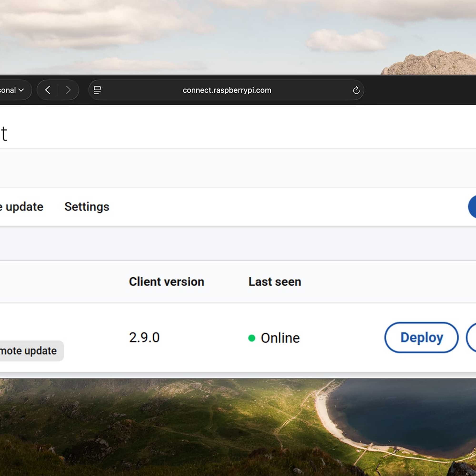Click the green online status dot

click(252, 338)
